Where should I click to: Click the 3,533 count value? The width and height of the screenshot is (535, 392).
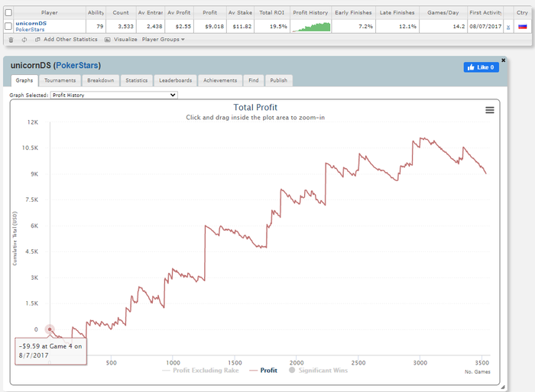pyautogui.click(x=125, y=26)
